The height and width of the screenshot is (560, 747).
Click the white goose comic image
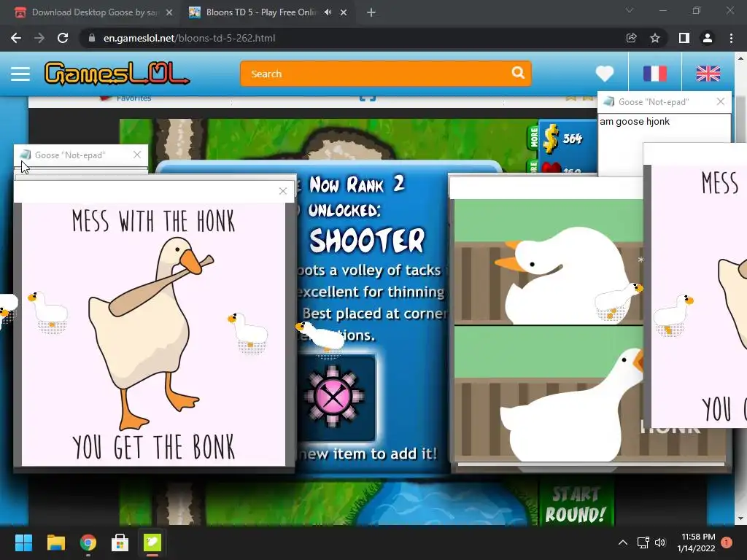point(548,329)
